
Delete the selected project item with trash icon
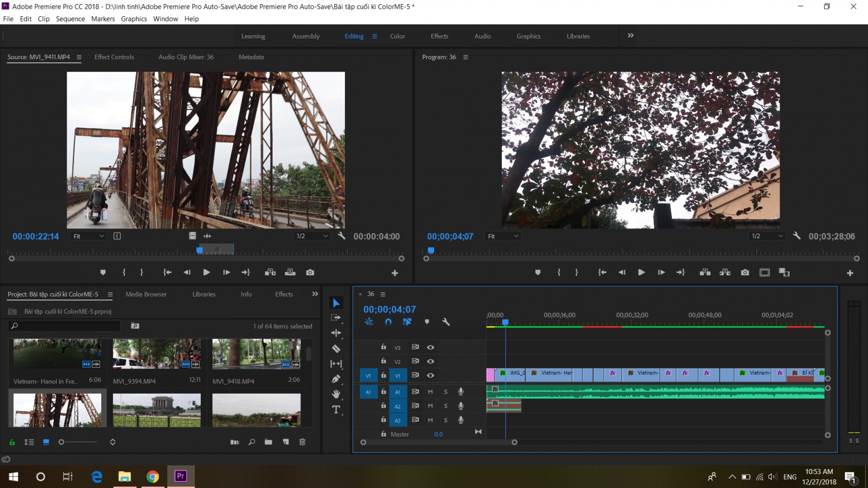pyautogui.click(x=302, y=442)
